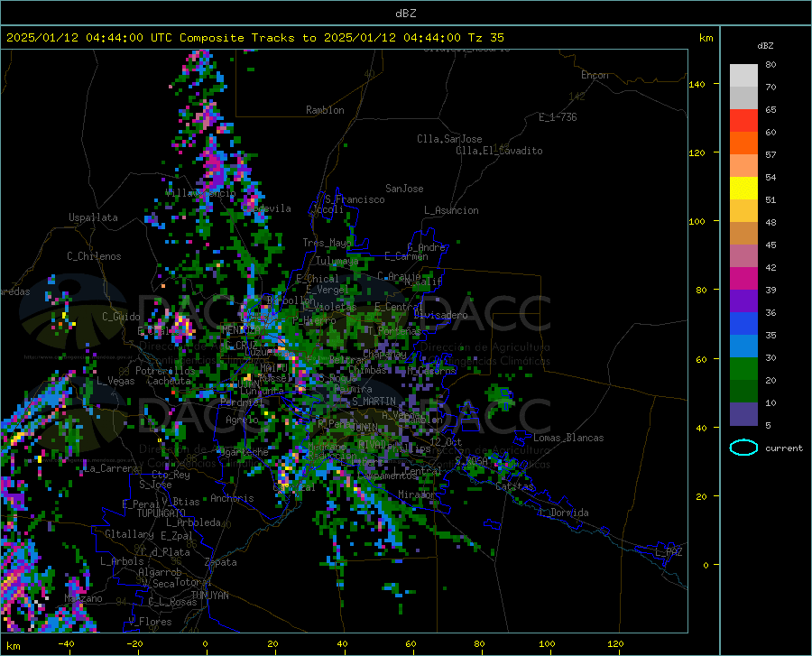
Task: Click the 'Encon' location label
Action: coord(595,75)
